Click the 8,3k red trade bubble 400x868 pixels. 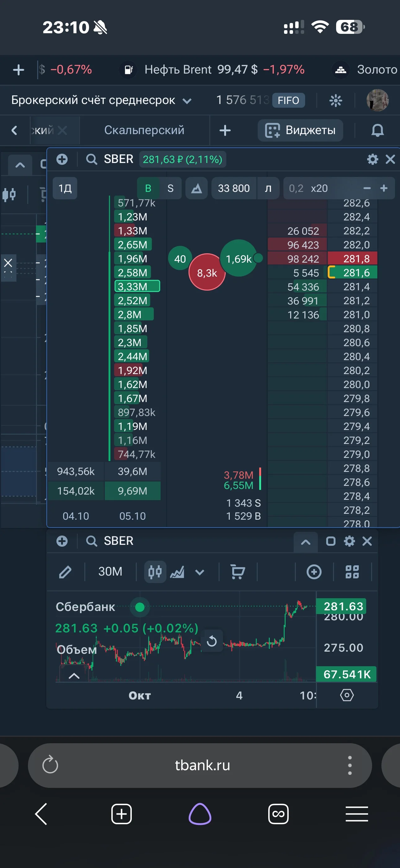pyautogui.click(x=207, y=272)
